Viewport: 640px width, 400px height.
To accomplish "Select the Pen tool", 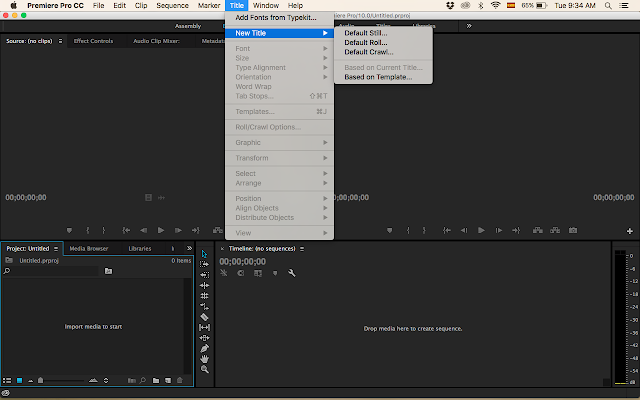I will click(x=204, y=348).
